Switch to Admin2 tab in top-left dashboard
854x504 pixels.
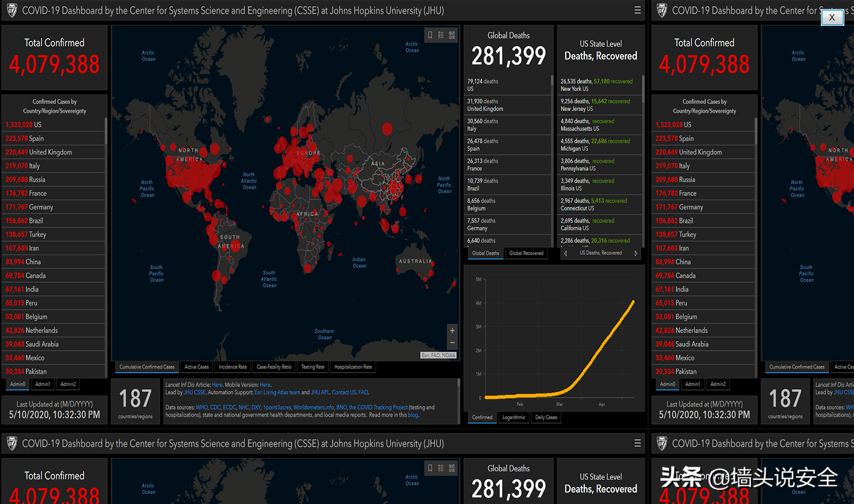(68, 384)
